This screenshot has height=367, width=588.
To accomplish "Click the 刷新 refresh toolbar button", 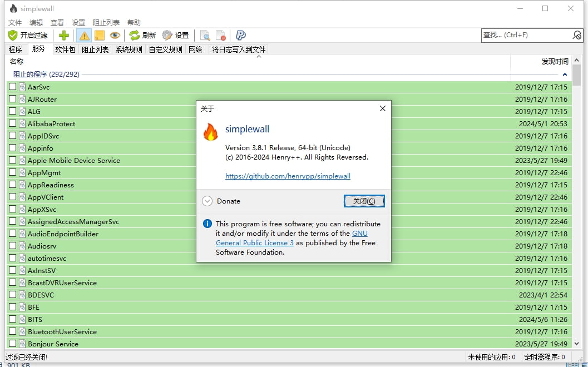I will tap(142, 35).
